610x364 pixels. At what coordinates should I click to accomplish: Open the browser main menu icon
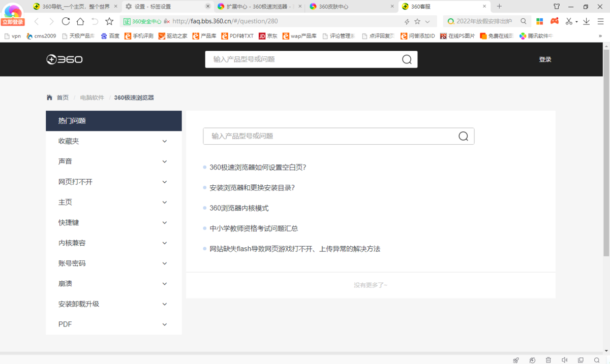click(x=601, y=21)
